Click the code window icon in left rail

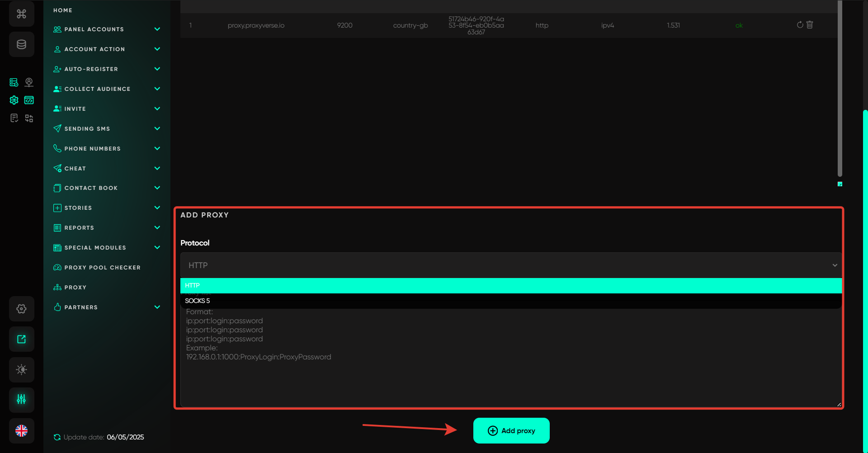tap(29, 100)
